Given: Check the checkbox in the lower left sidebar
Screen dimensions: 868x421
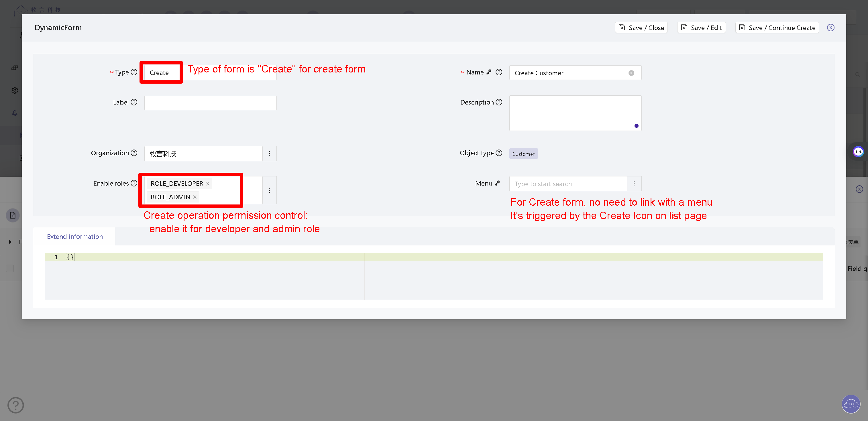Looking at the screenshot, I should 10,268.
